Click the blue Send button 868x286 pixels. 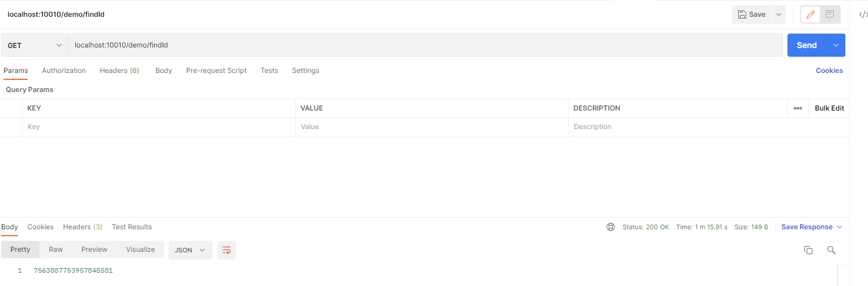point(807,45)
